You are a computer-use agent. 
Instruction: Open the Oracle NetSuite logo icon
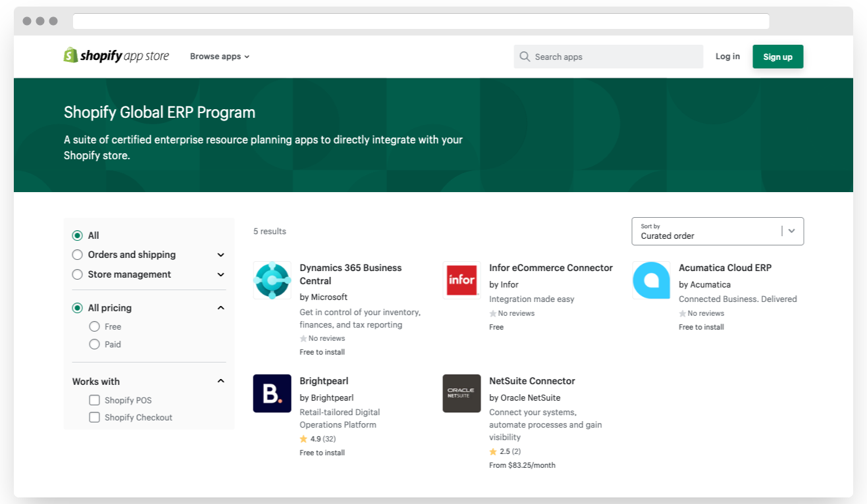[461, 393]
